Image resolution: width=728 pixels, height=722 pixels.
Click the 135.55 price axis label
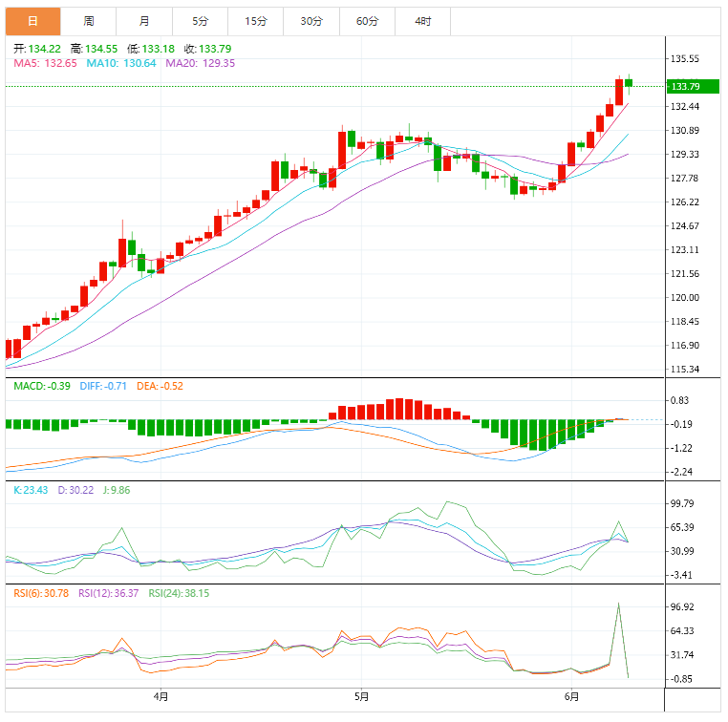[685, 58]
